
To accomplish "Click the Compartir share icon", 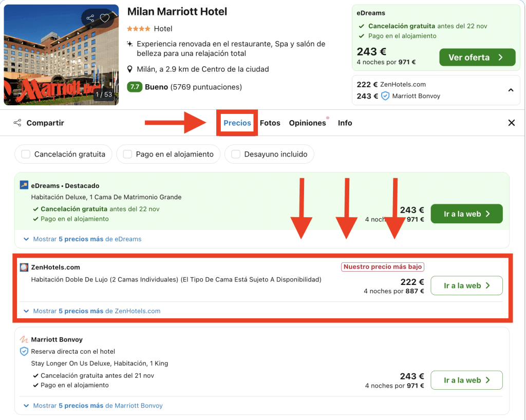I will coord(17,123).
